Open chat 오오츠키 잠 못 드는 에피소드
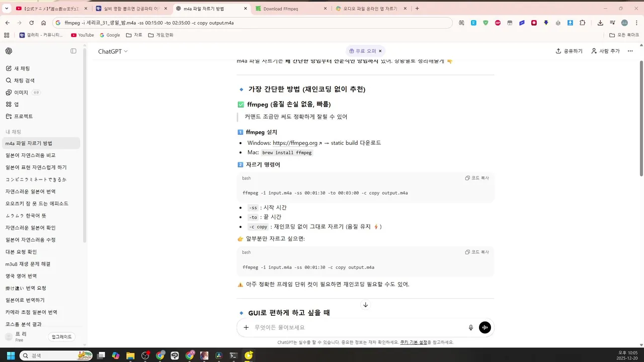The width and height of the screenshot is (644, 362). coord(41,204)
